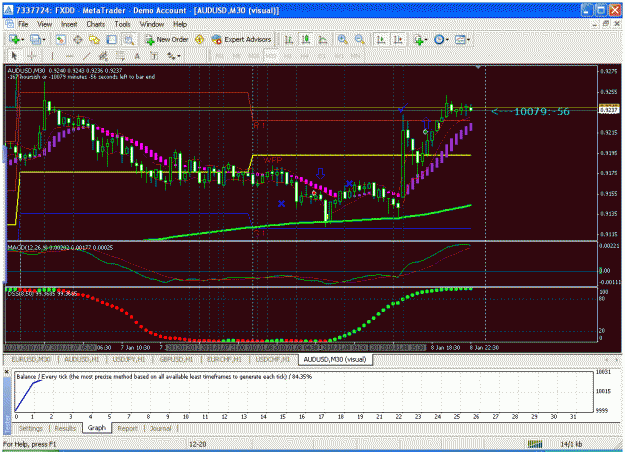
Task: Click the Zoom Out magnifier icon
Action: (x=360, y=39)
